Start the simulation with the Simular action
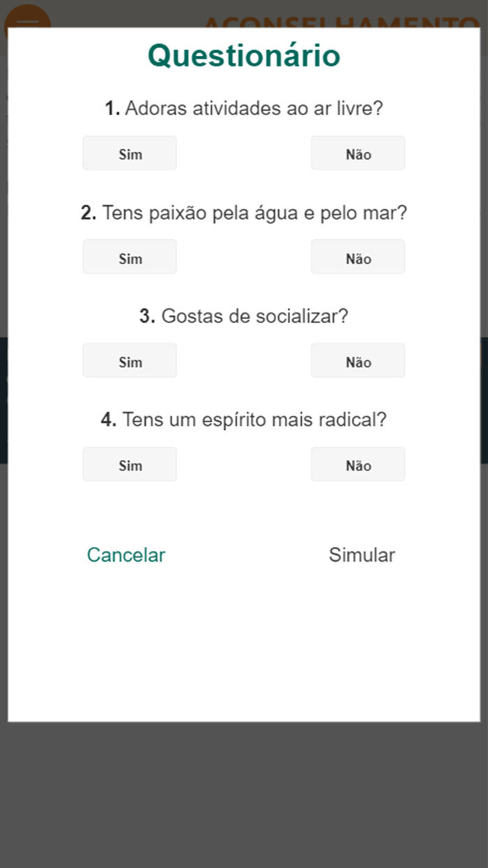Image resolution: width=488 pixels, height=868 pixels. (x=362, y=555)
